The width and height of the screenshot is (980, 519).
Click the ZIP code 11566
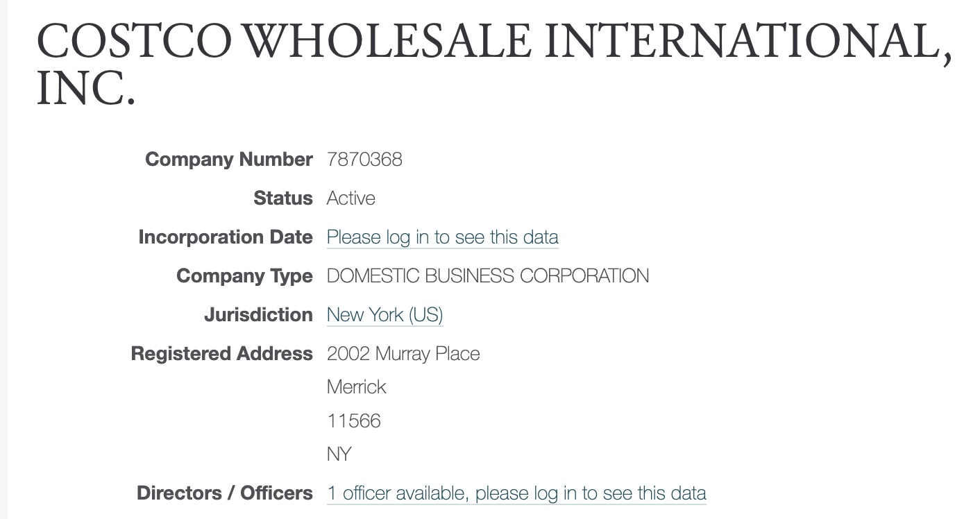[x=353, y=421]
